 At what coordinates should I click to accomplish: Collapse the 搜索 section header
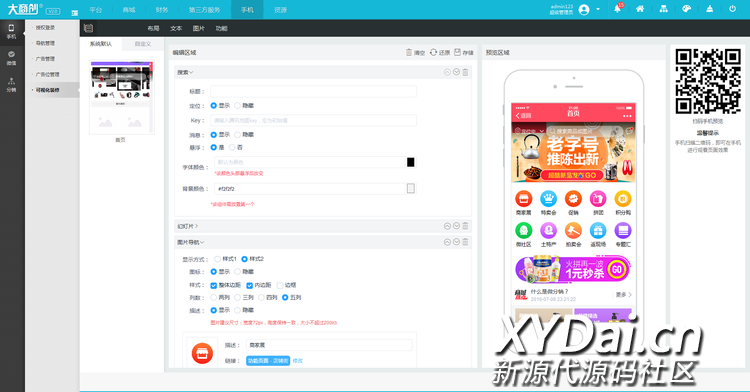pos(185,73)
